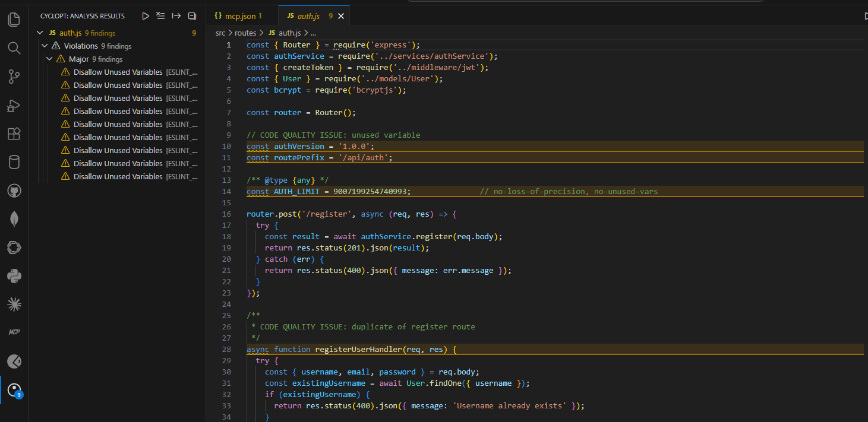Open the MCP view icon
The width and height of the screenshot is (868, 422).
(14, 332)
